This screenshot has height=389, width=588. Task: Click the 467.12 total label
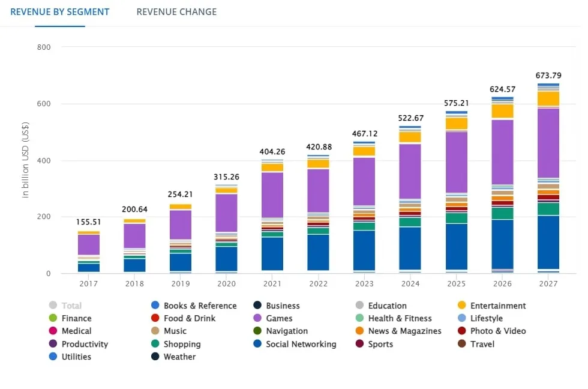[365, 134]
